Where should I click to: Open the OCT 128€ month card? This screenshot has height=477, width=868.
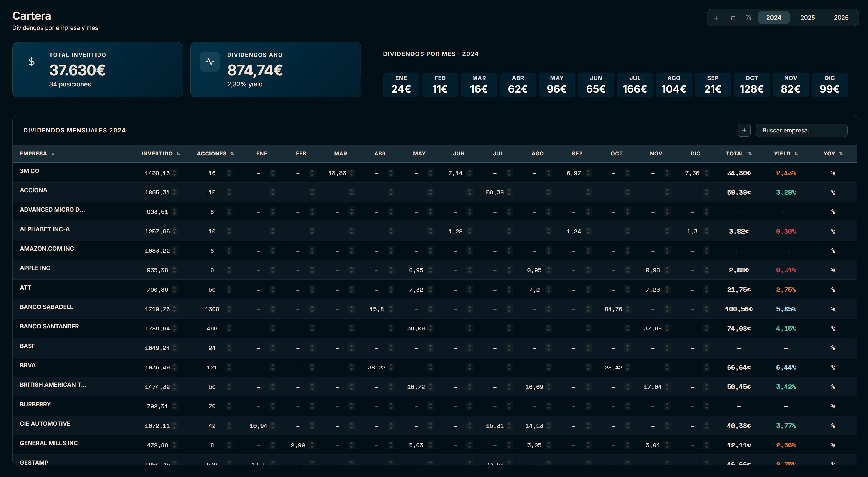click(x=751, y=85)
